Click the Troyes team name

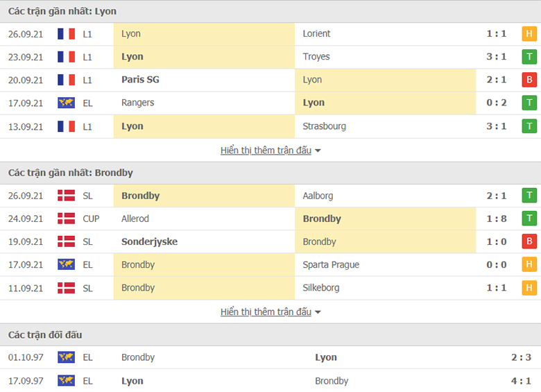click(x=316, y=57)
